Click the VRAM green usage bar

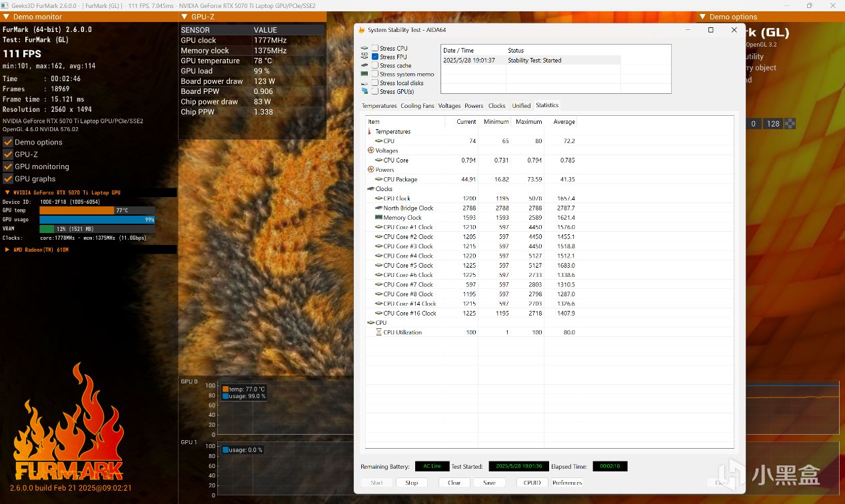(47, 228)
